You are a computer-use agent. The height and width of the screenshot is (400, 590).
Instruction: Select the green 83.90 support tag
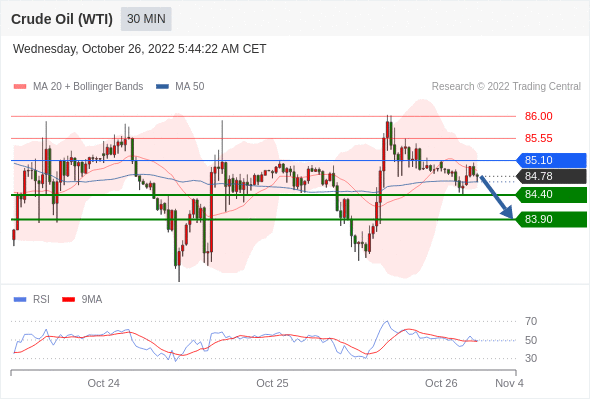pyautogui.click(x=551, y=219)
